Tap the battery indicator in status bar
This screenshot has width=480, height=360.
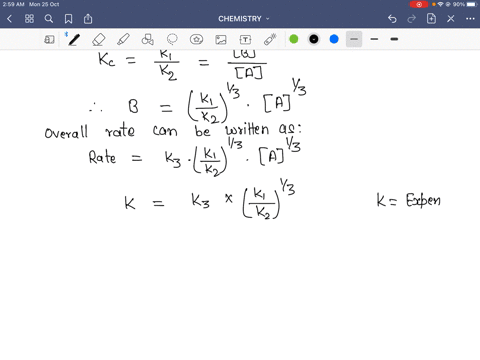(x=472, y=4)
